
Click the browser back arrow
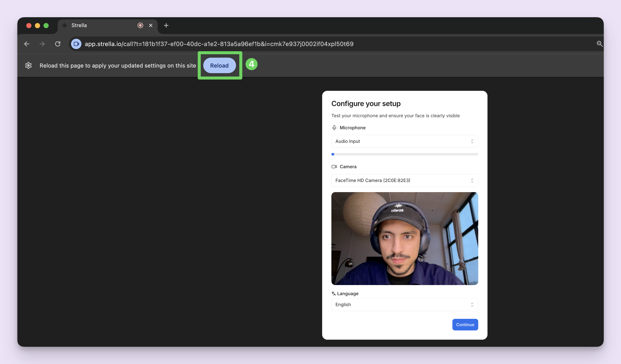coord(27,44)
